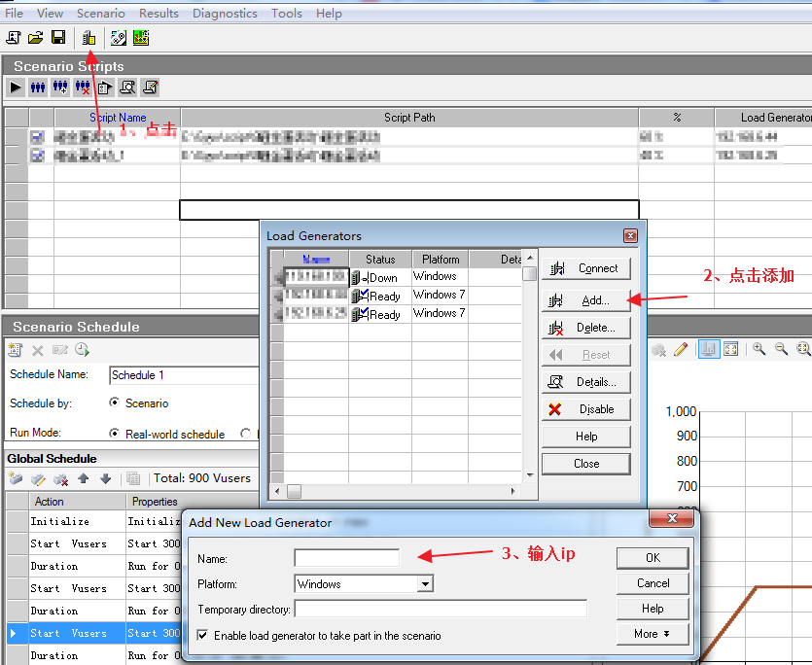Click the Remove Vusers icon with red X

point(83,87)
